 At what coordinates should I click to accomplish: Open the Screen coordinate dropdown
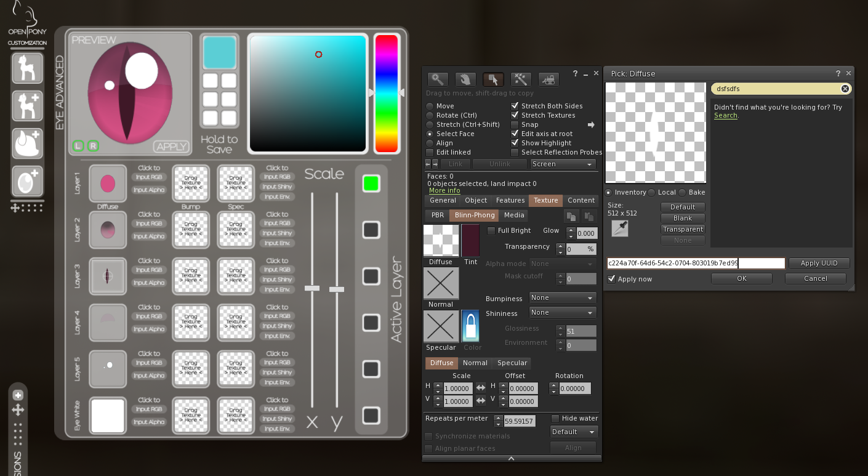(x=563, y=164)
